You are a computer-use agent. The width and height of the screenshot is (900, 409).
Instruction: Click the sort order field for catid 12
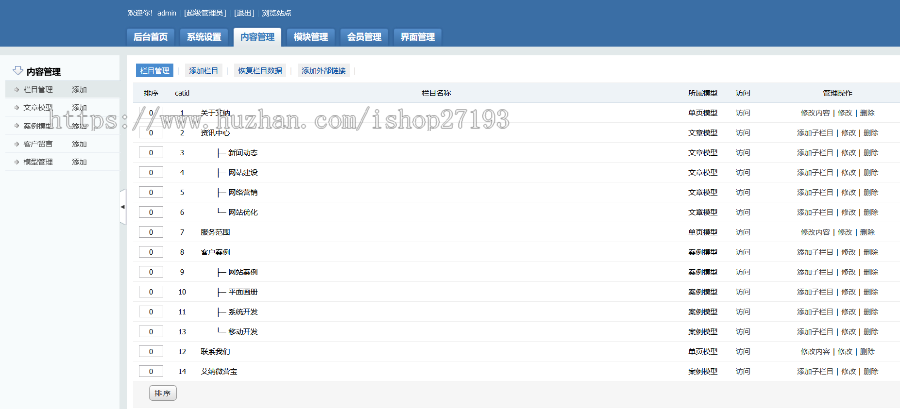[x=151, y=352]
